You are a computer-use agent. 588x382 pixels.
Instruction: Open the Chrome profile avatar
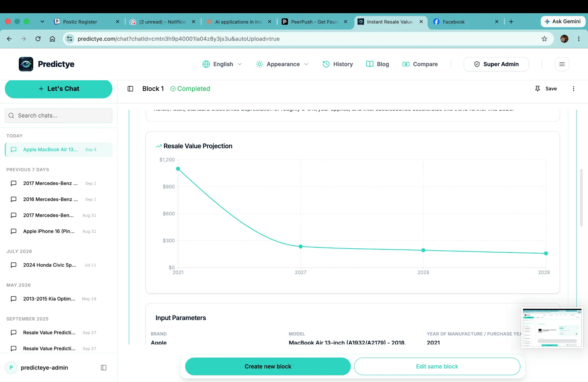pyautogui.click(x=564, y=39)
